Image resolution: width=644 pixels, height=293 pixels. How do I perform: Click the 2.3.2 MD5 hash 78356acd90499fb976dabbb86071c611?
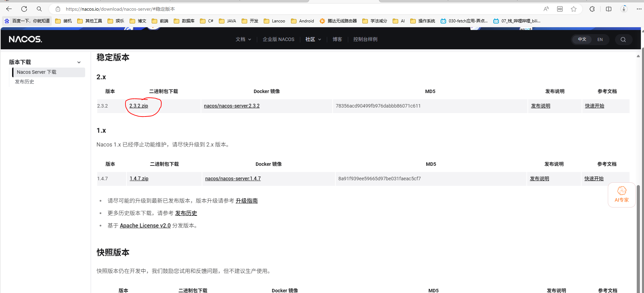[x=378, y=106]
